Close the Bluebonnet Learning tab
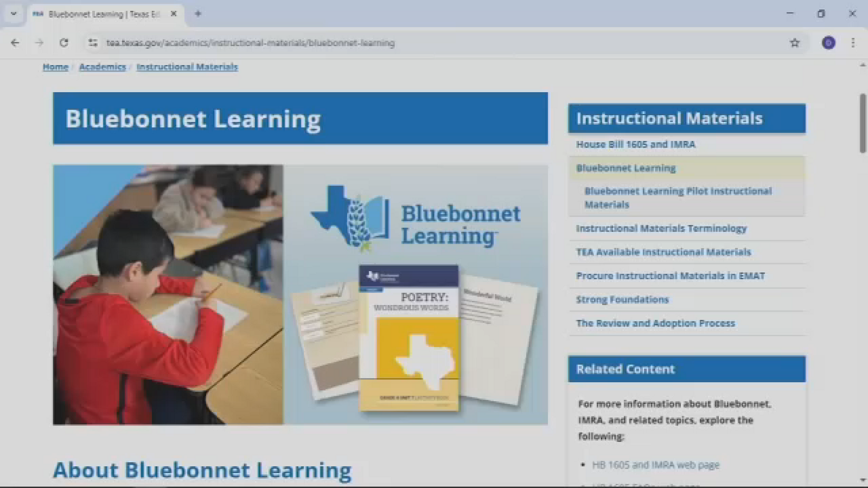 click(174, 14)
